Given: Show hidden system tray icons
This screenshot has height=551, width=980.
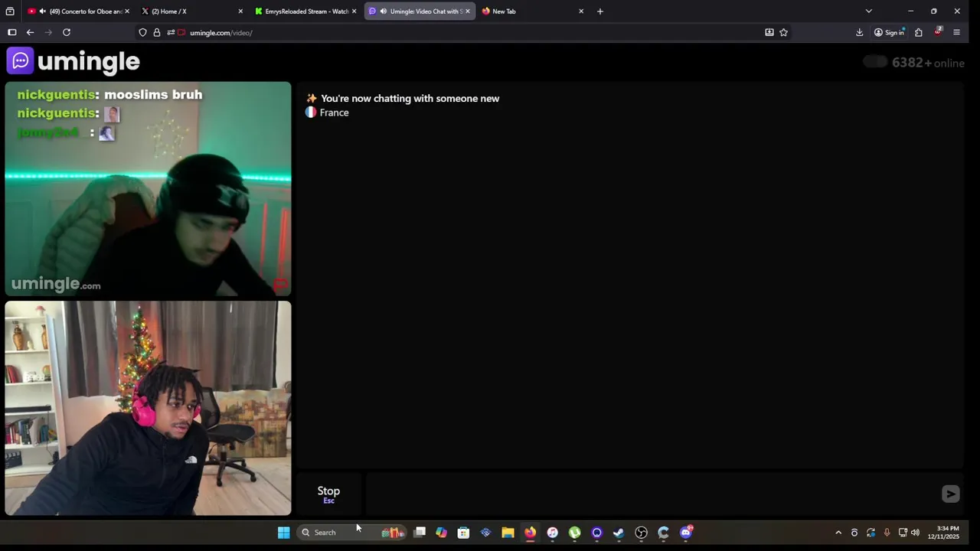Looking at the screenshot, I should pos(838,533).
